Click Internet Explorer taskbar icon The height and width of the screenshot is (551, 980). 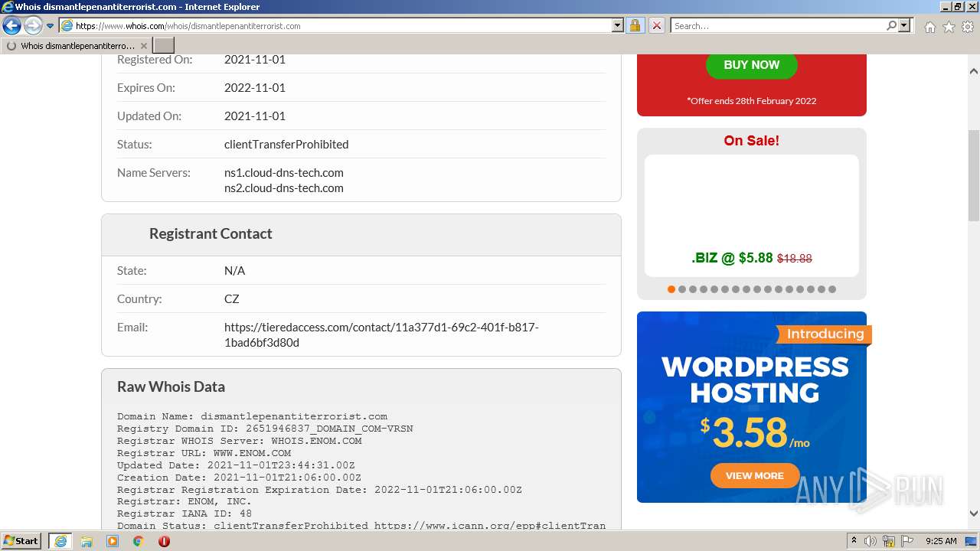(60, 541)
